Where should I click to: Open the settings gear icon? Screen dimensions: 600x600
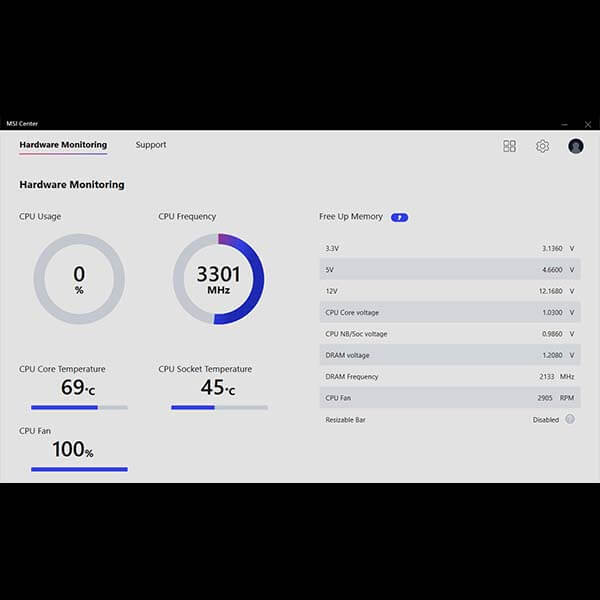point(542,146)
